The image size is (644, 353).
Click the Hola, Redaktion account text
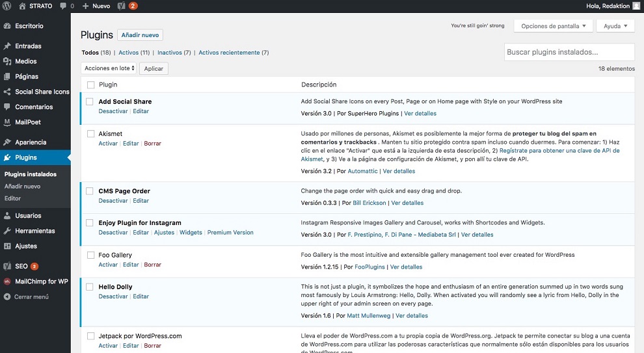coord(608,6)
